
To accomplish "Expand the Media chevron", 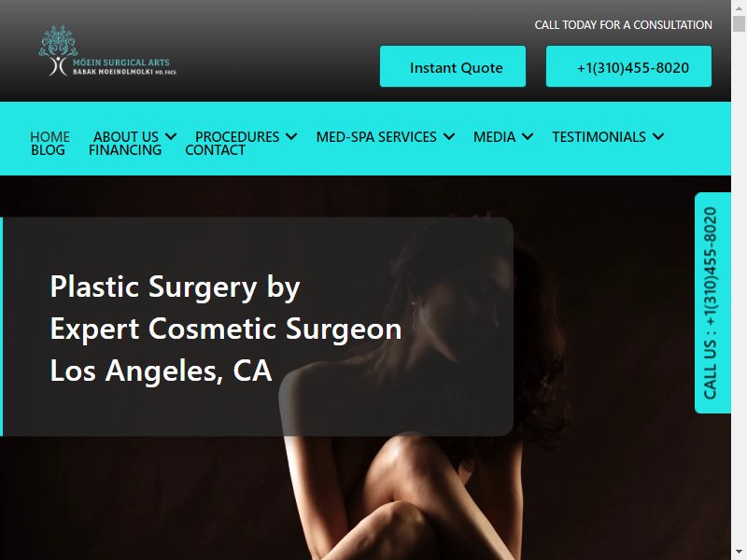I will [528, 136].
